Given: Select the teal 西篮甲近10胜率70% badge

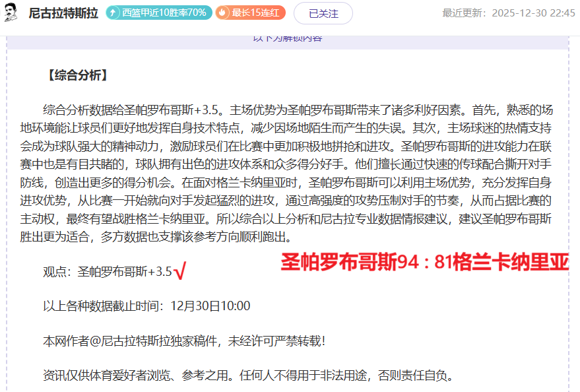Looking at the screenshot, I should pos(158,11).
